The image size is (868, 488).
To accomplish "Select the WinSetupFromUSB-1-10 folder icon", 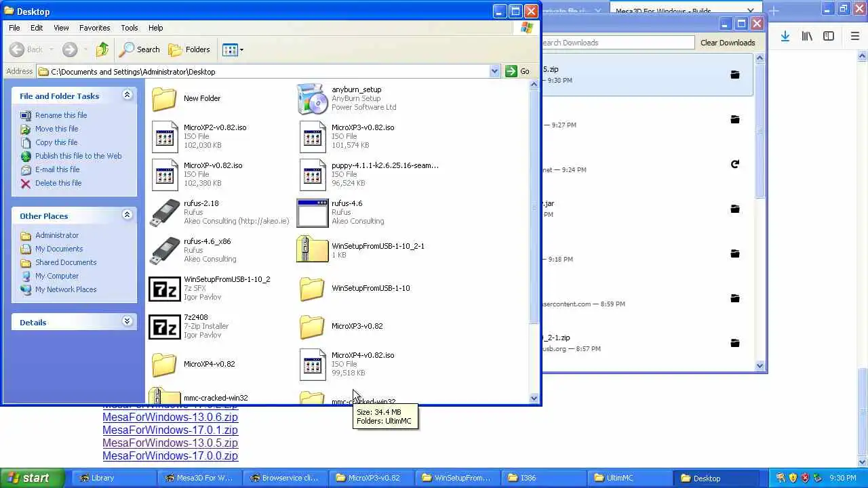I will tap(312, 289).
